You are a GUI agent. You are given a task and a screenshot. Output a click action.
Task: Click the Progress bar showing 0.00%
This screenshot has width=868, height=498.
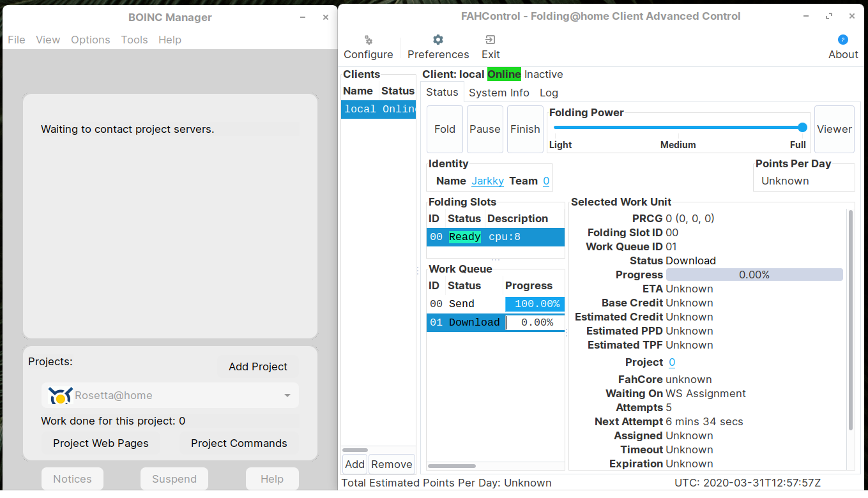pyautogui.click(x=754, y=275)
